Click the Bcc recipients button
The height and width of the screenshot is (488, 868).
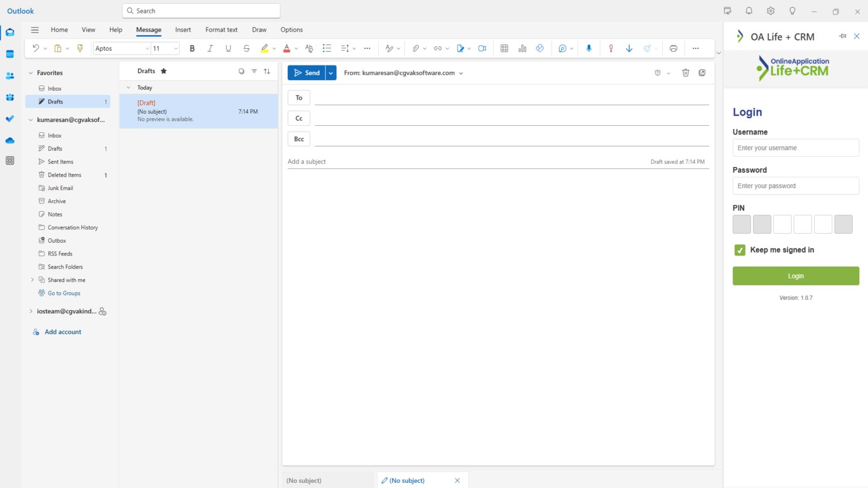click(299, 139)
